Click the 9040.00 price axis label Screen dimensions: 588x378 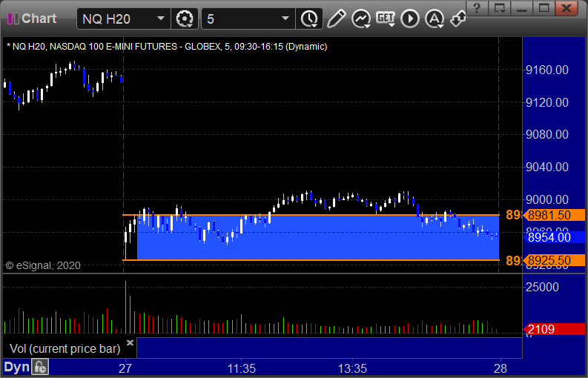pos(547,167)
